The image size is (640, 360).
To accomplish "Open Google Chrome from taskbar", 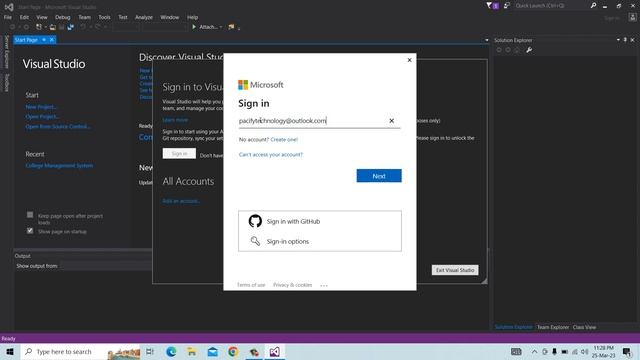I will pyautogui.click(x=233, y=352).
